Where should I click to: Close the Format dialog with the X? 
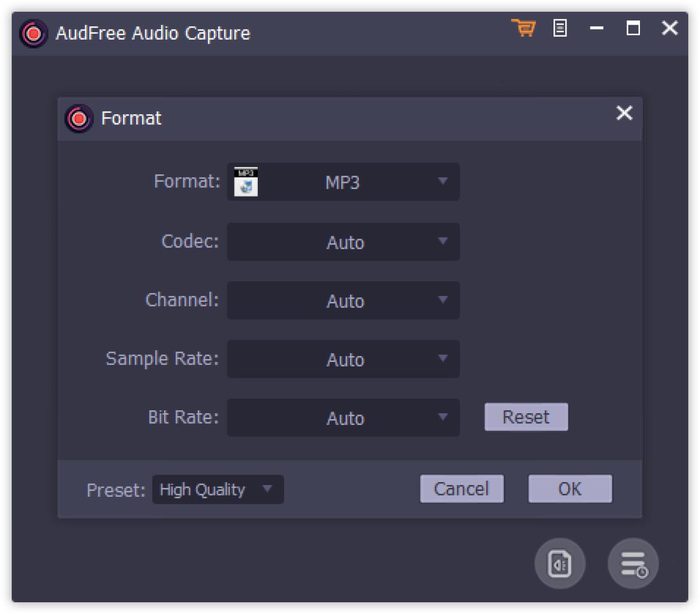624,114
